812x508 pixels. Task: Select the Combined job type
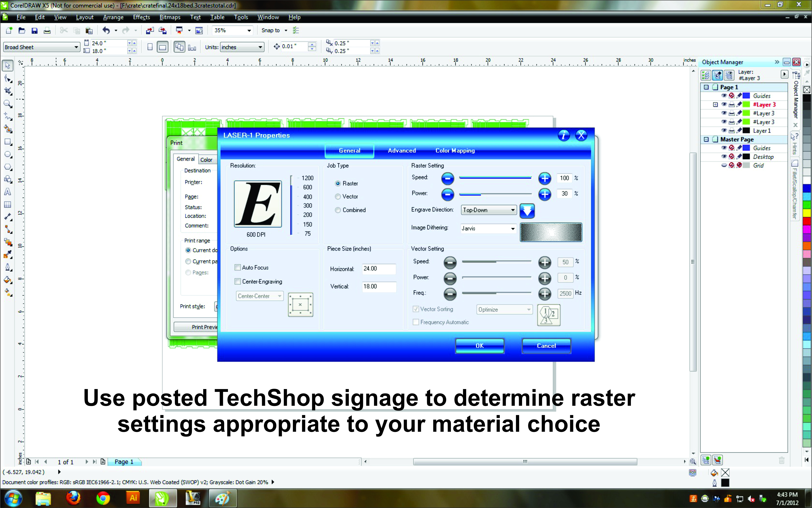[x=338, y=210]
